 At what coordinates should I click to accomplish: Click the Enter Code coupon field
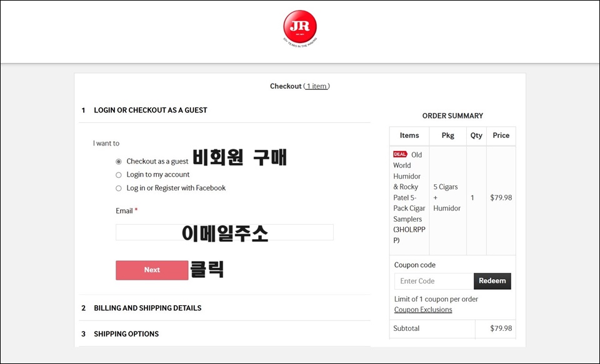434,281
